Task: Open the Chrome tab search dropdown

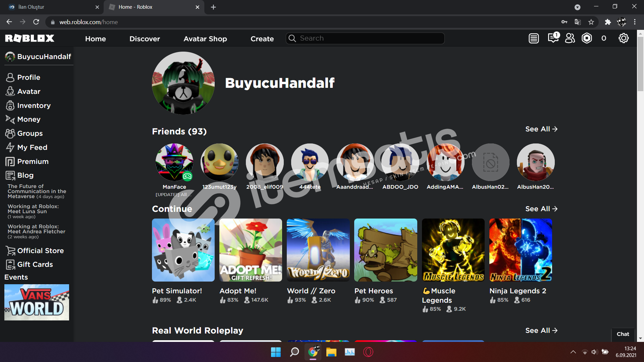Action: (x=578, y=7)
